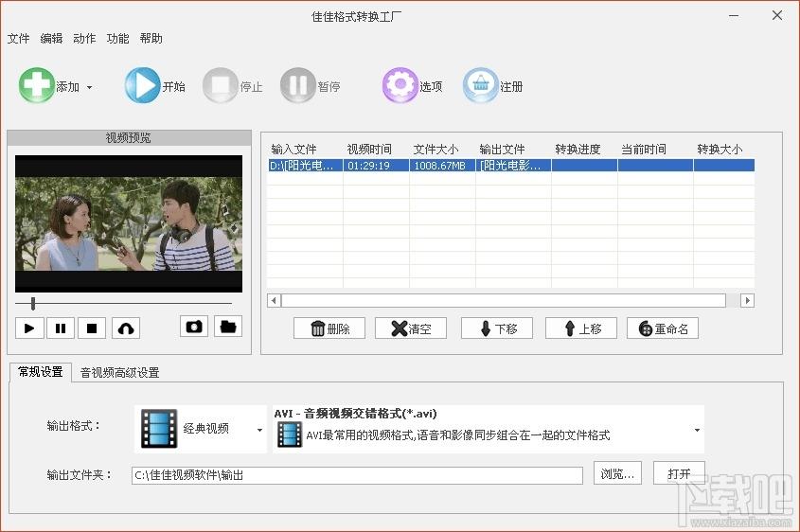Click the grey 停止 stop icon

point(221,85)
